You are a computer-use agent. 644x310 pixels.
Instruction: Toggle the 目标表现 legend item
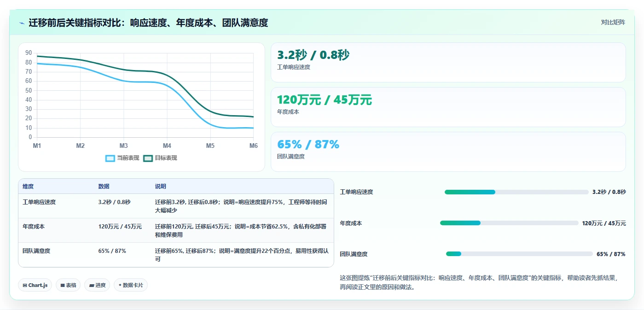[160, 158]
